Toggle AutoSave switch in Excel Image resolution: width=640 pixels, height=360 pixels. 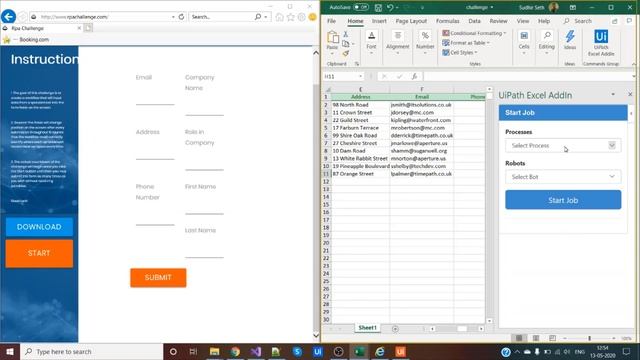[x=360, y=7]
